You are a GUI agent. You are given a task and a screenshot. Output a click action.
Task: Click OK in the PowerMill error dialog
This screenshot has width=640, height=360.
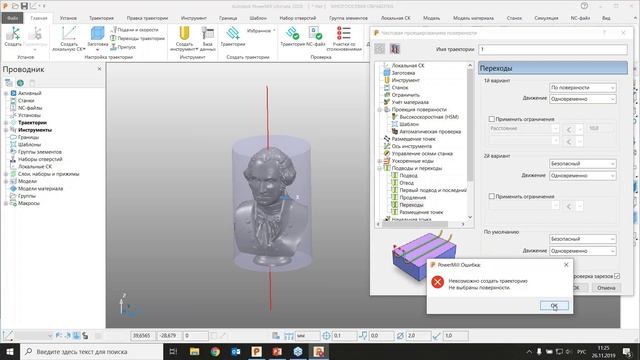[554, 305]
